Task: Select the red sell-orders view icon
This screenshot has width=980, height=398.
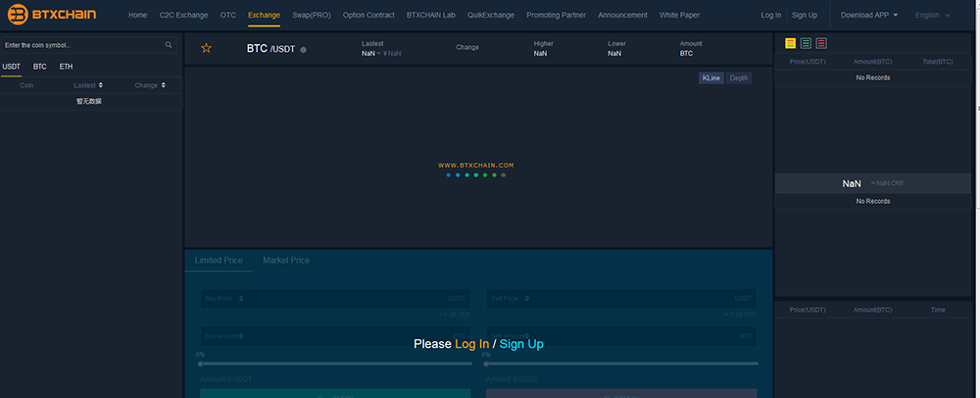Action: (821, 43)
